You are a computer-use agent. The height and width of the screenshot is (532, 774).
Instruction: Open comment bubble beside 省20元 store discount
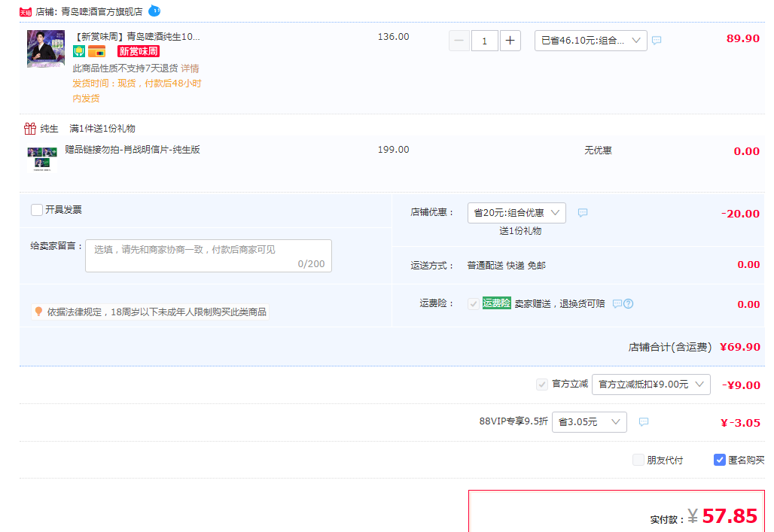tap(583, 213)
